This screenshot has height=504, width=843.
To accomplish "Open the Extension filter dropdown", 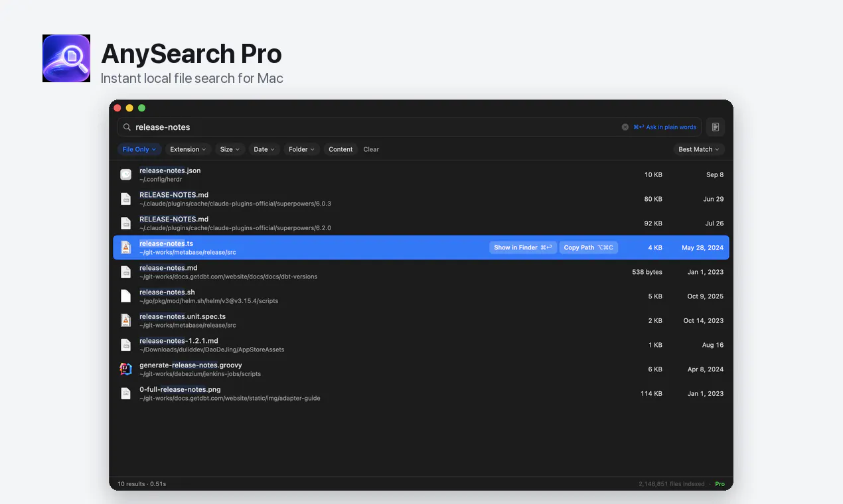I will [188, 149].
